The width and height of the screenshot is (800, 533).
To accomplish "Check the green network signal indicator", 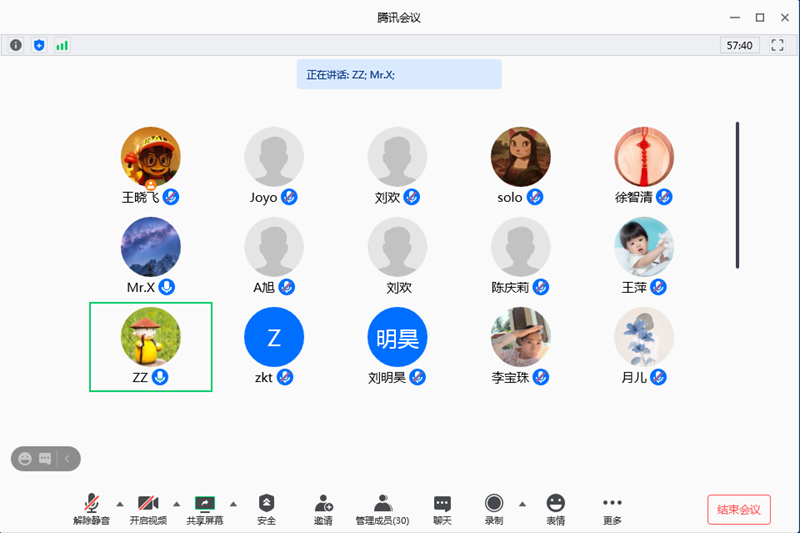I will click(62, 45).
